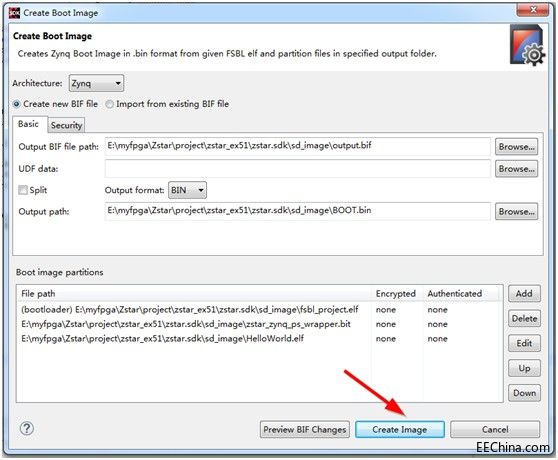
Task: Click Preview BIF Changes button
Action: pos(305,429)
